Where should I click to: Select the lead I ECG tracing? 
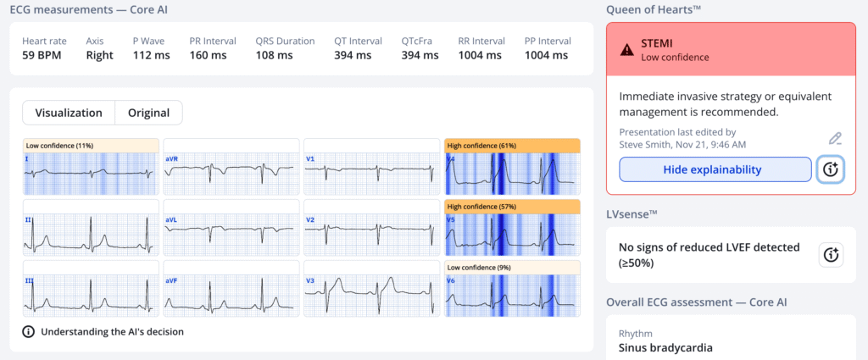coord(91,173)
